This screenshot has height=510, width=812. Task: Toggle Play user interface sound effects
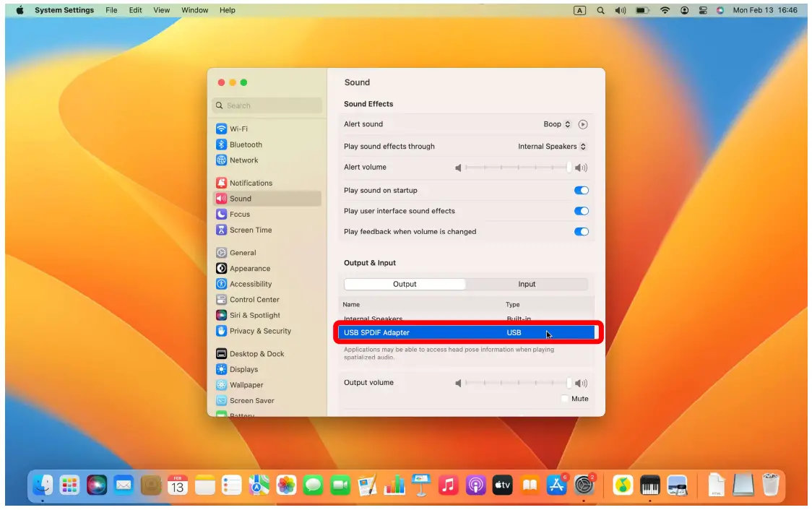(581, 211)
